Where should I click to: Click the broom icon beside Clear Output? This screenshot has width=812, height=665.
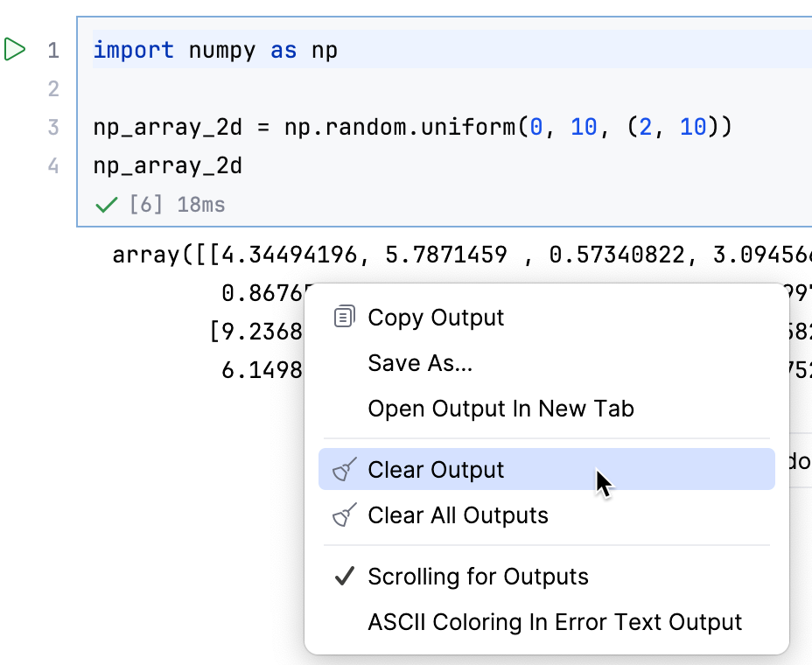tap(344, 469)
